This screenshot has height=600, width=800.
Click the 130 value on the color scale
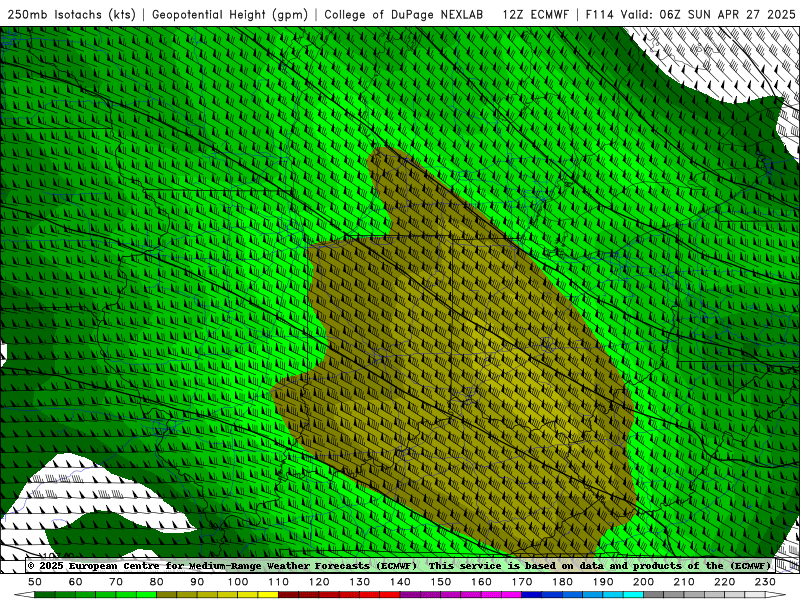[359, 582]
